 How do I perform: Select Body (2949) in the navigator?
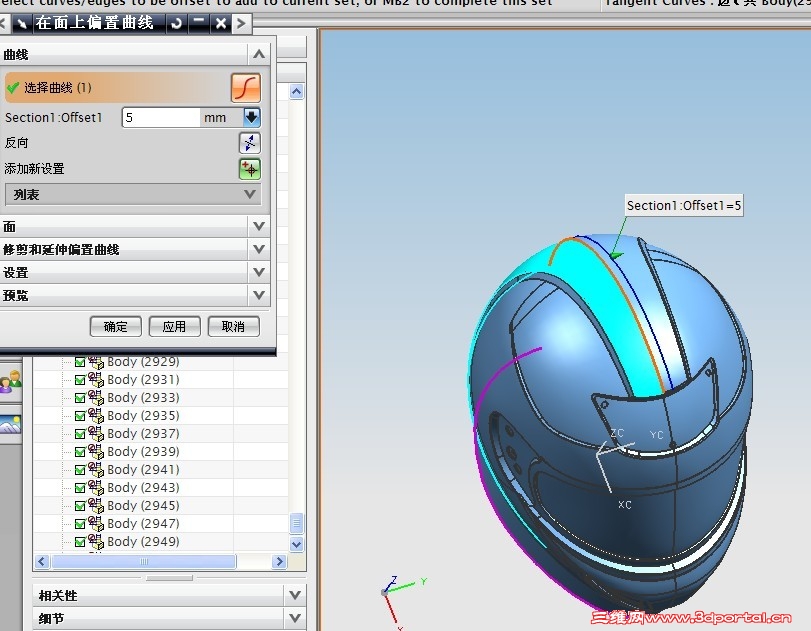coord(143,542)
